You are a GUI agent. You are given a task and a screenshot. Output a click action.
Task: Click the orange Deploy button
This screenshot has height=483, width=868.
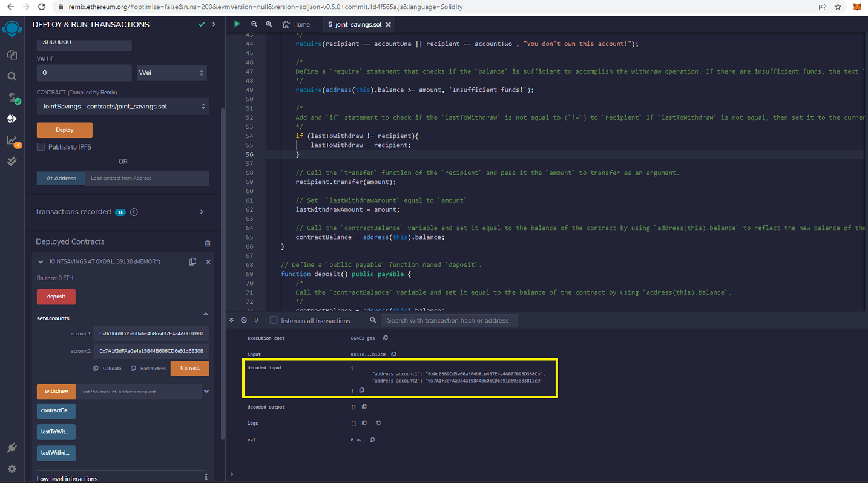[x=65, y=130]
